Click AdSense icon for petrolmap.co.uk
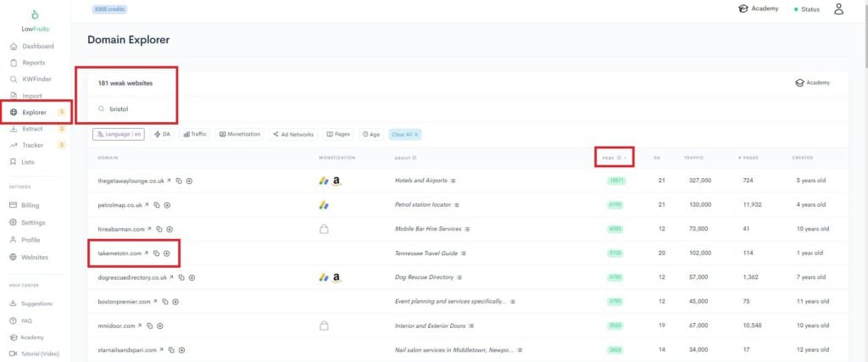868x362 pixels. pyautogui.click(x=324, y=205)
